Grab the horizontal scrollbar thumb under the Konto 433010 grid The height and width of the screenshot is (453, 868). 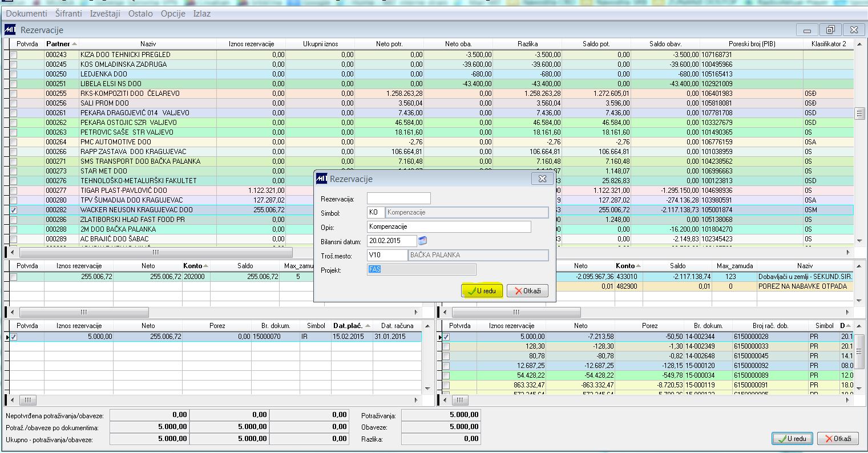[515, 312]
